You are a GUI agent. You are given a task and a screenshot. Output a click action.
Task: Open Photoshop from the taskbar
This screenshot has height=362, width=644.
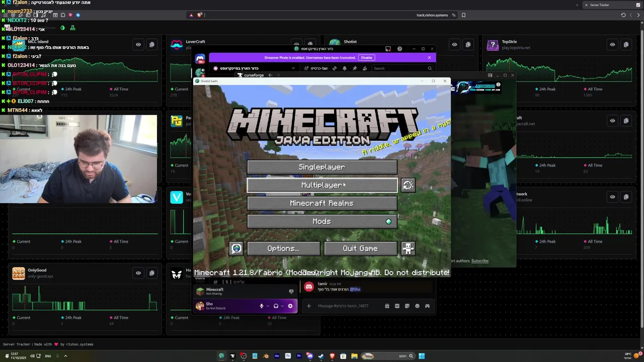(288, 356)
